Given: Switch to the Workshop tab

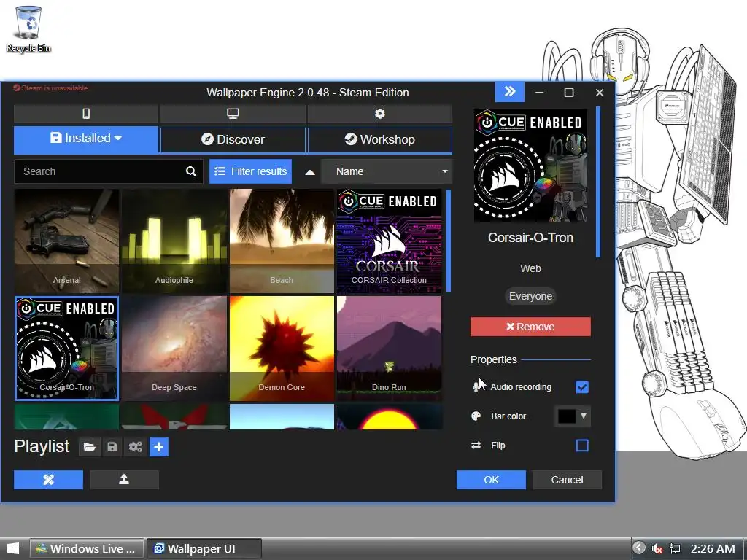Looking at the screenshot, I should click(x=379, y=139).
